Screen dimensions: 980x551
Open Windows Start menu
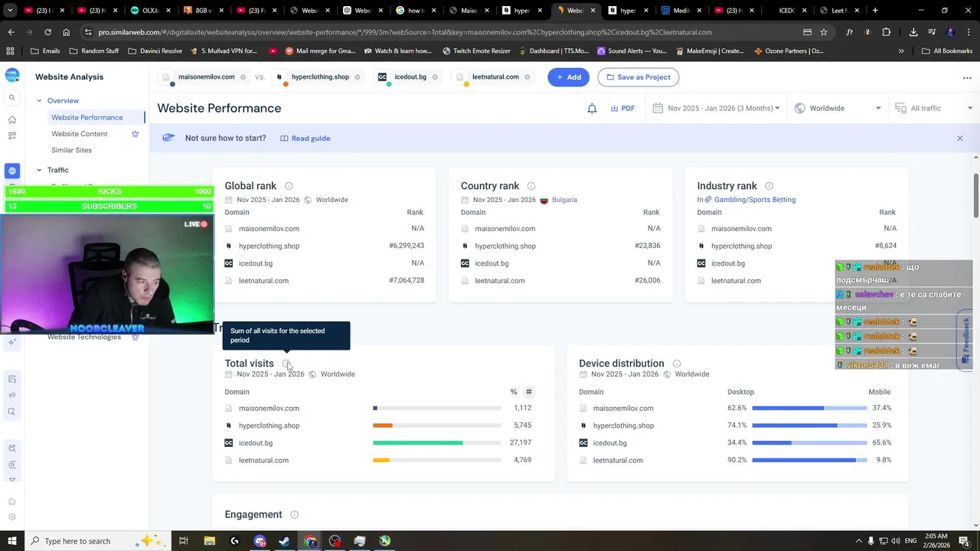click(x=11, y=541)
